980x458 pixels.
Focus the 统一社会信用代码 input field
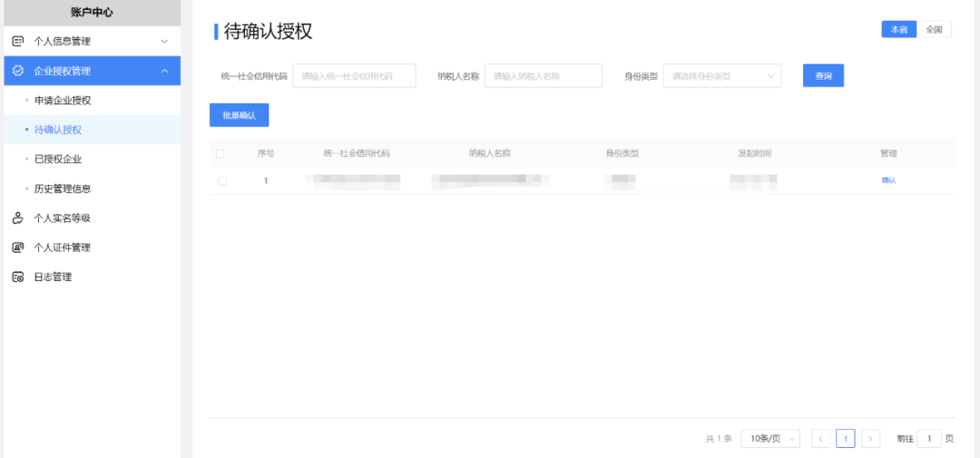coord(355,75)
